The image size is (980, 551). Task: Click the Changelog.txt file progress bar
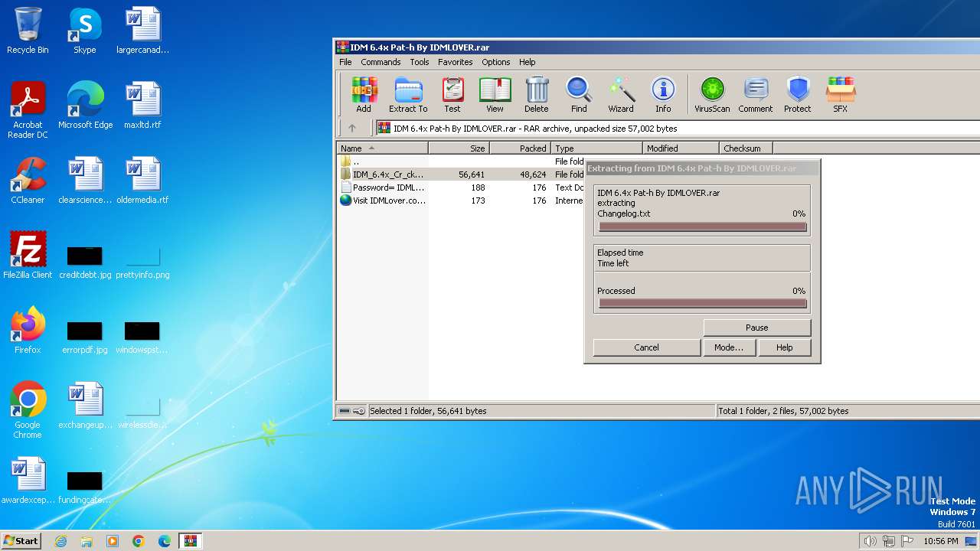[703, 227]
